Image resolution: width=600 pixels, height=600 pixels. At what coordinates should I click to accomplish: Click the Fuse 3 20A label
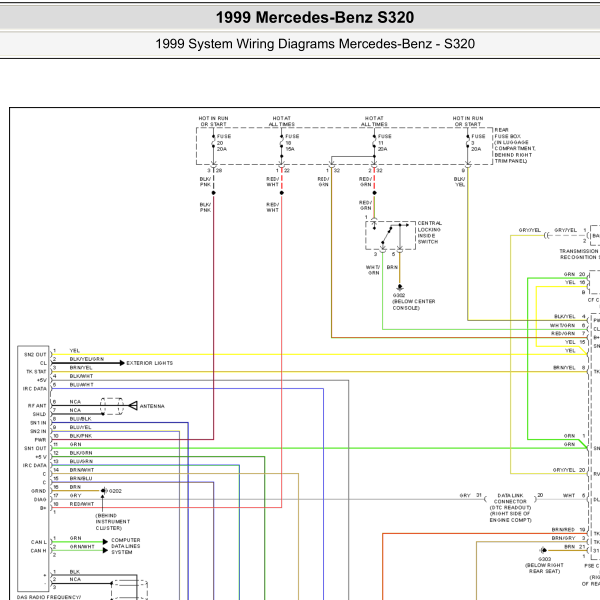pyautogui.click(x=478, y=142)
